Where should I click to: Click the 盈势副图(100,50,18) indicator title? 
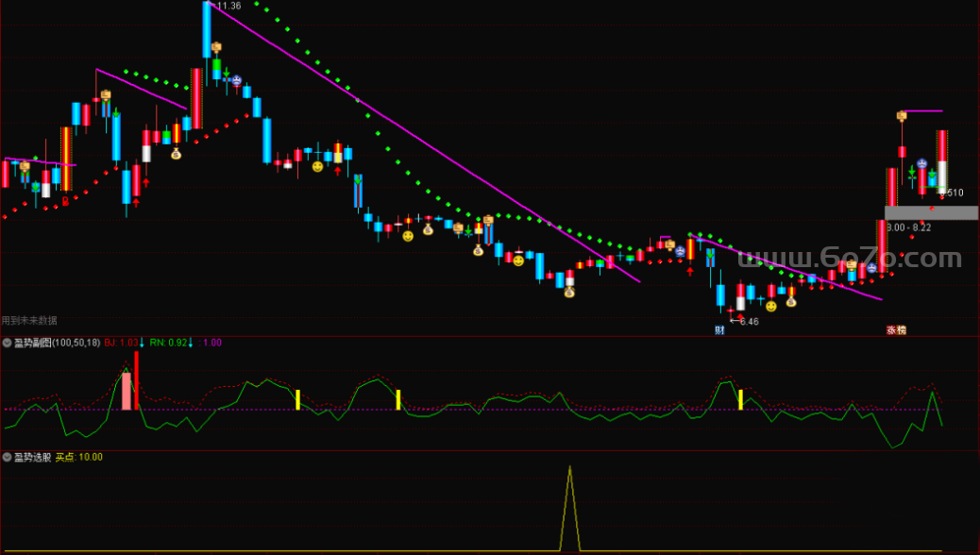pos(57,343)
